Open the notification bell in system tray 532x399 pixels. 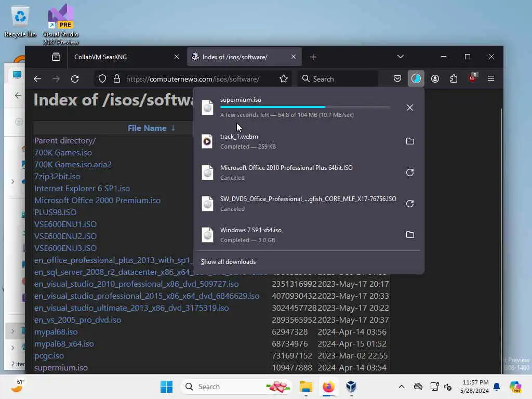click(497, 387)
